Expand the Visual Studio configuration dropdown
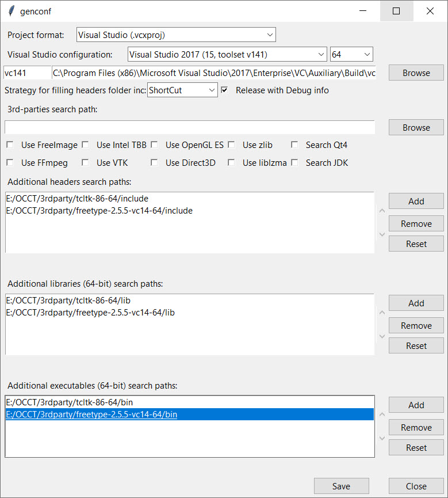Viewport: 448px width, 498px height. (227, 55)
